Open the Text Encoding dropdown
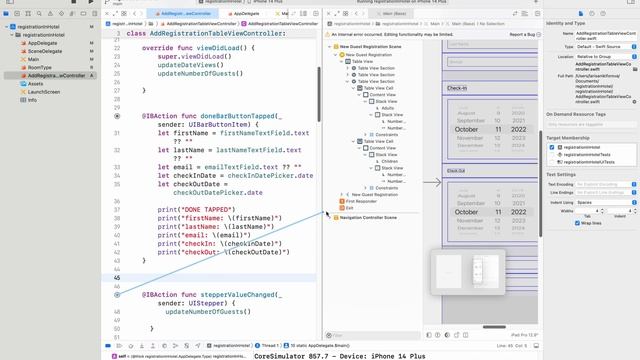This screenshot has width=640, height=360. [606, 184]
